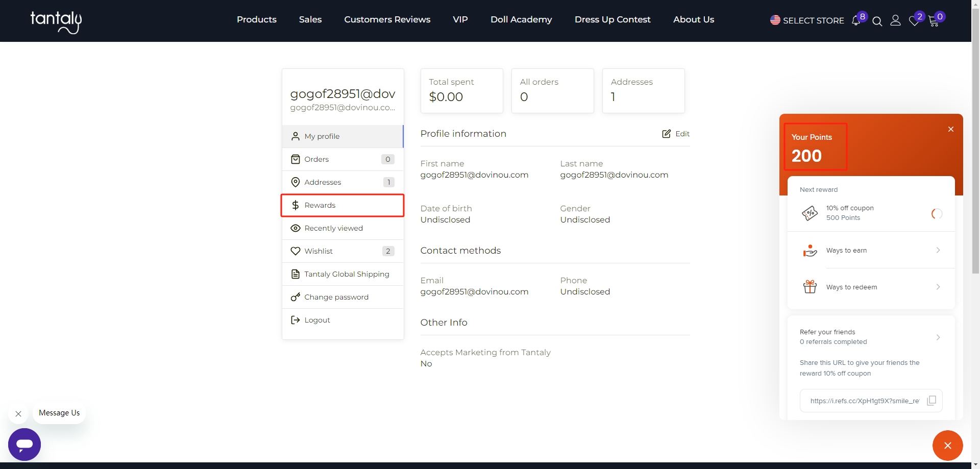Click the 'Profile information' heading
This screenshot has width=980, height=469.
tap(463, 134)
